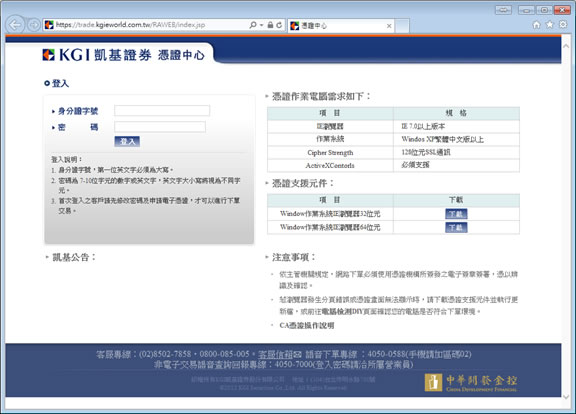The width and height of the screenshot is (576, 414).
Task: Click the security lock icon
Action: (270, 25)
